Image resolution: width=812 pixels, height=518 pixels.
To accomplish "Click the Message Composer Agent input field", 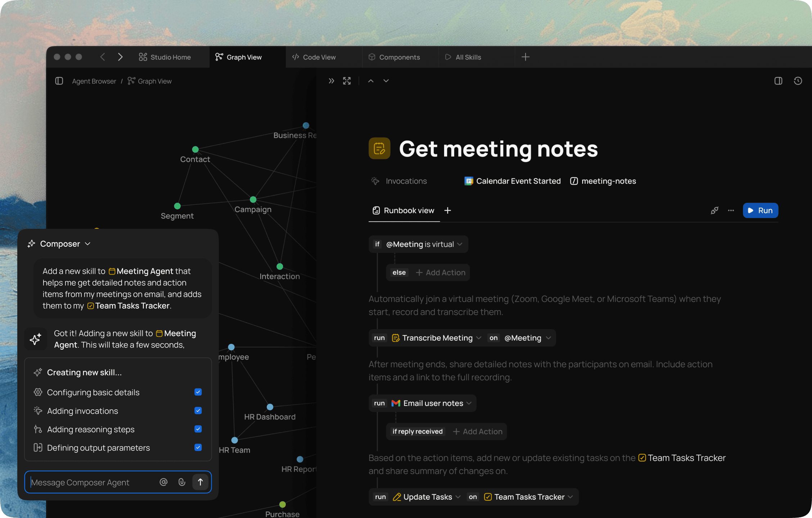I will [x=90, y=482].
